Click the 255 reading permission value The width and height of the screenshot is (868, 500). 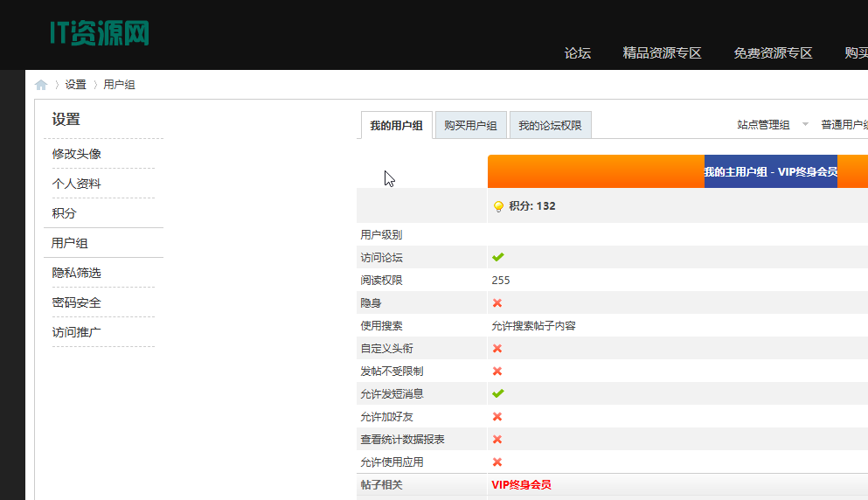pos(500,281)
